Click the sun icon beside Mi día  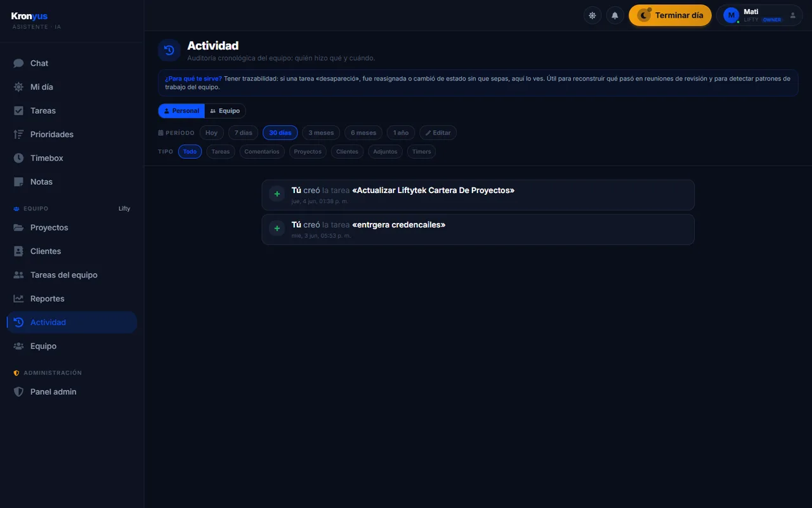point(18,87)
